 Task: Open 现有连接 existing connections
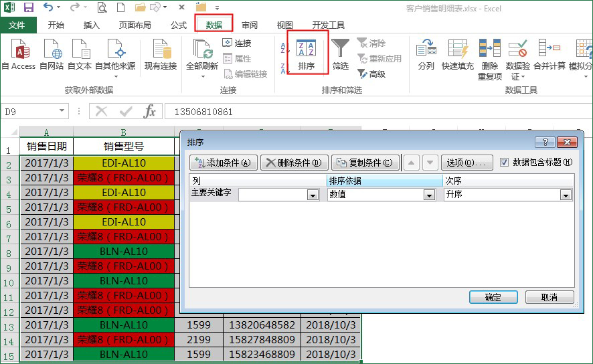[x=161, y=55]
